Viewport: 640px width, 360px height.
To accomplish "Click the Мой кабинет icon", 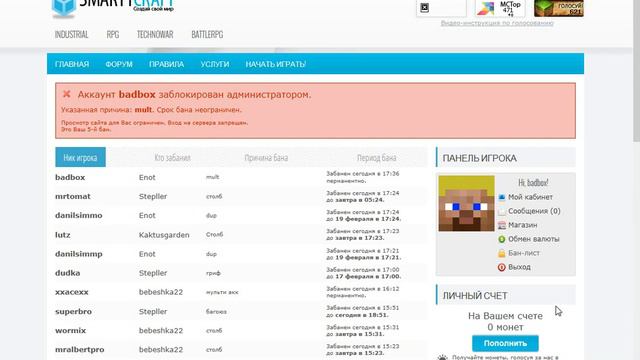I will pos(502,197).
